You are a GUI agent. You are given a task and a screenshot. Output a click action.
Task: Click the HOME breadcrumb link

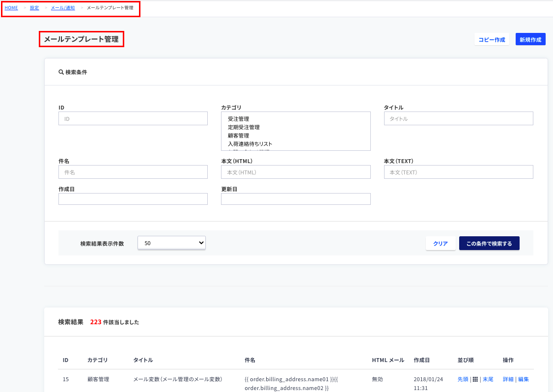11,8
